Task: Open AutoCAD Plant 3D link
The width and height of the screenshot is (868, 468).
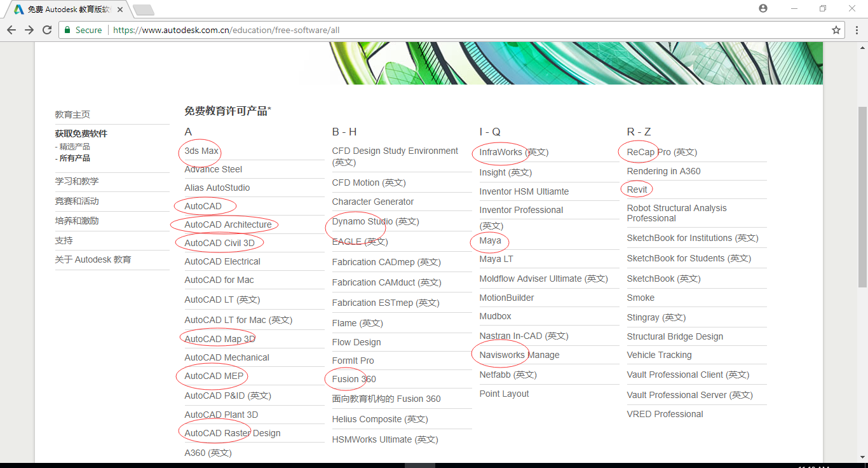Action: point(221,415)
